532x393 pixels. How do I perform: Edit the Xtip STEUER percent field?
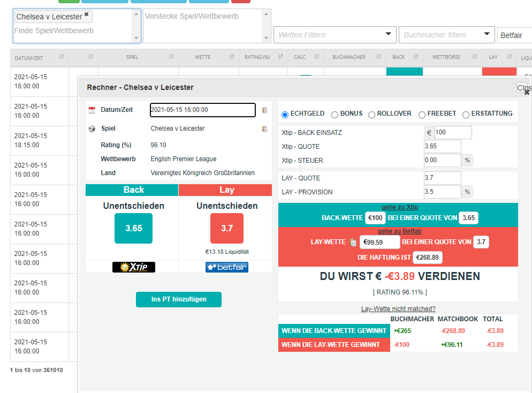[443, 160]
